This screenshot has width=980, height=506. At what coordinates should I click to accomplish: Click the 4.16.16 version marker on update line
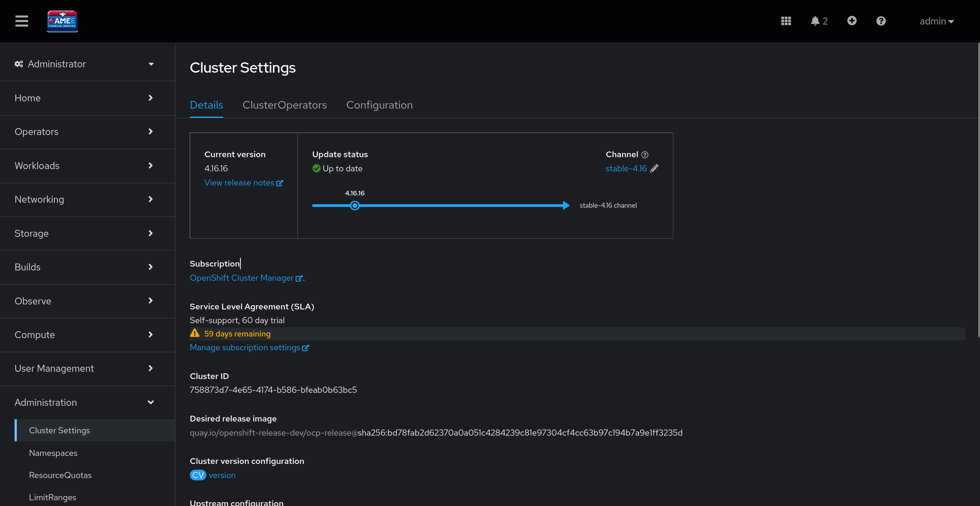click(355, 206)
